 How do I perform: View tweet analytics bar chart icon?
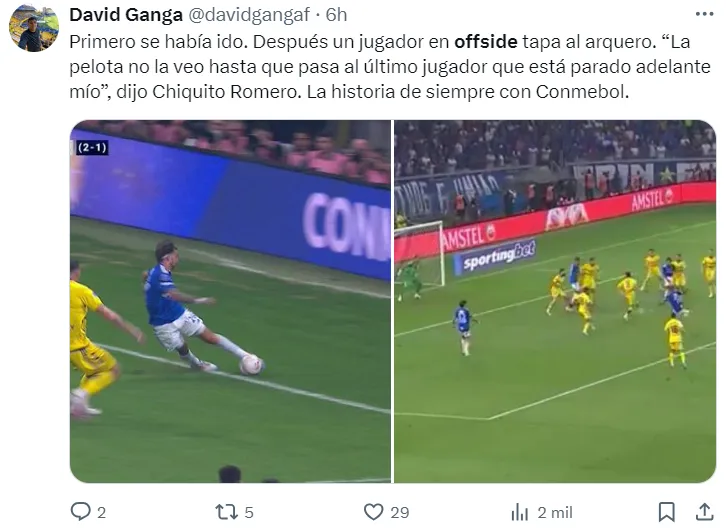tap(519, 513)
